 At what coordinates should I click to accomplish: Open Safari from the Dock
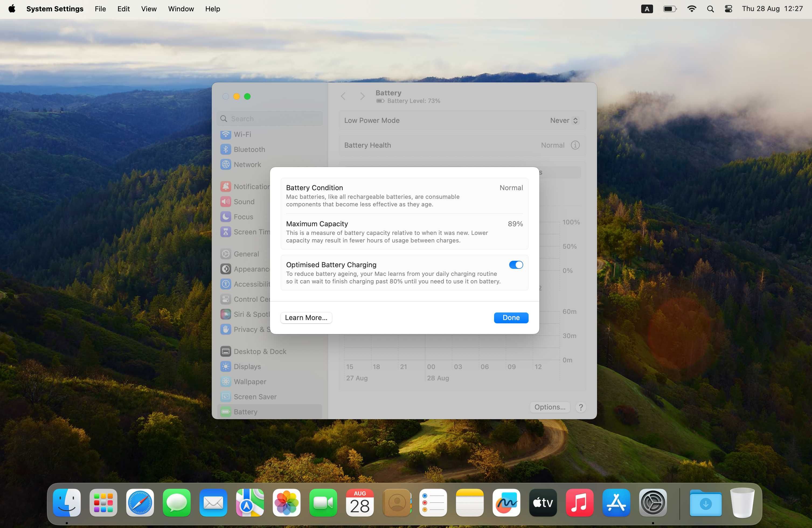(x=140, y=502)
